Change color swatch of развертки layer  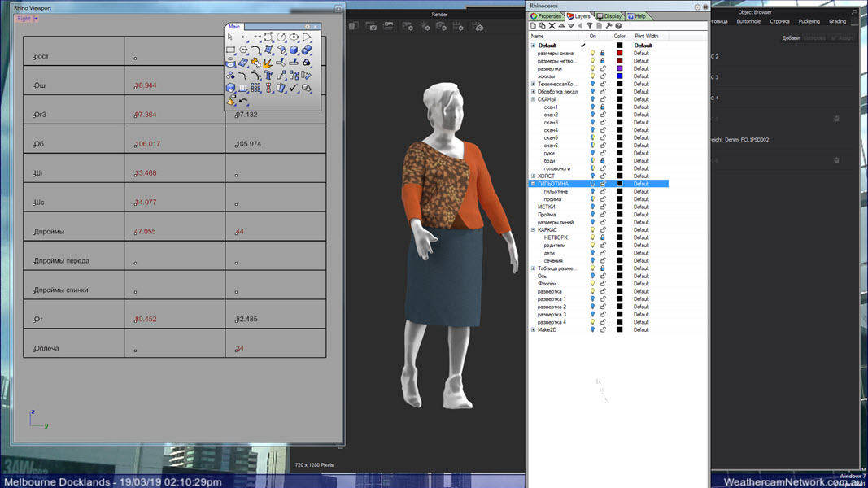point(619,69)
